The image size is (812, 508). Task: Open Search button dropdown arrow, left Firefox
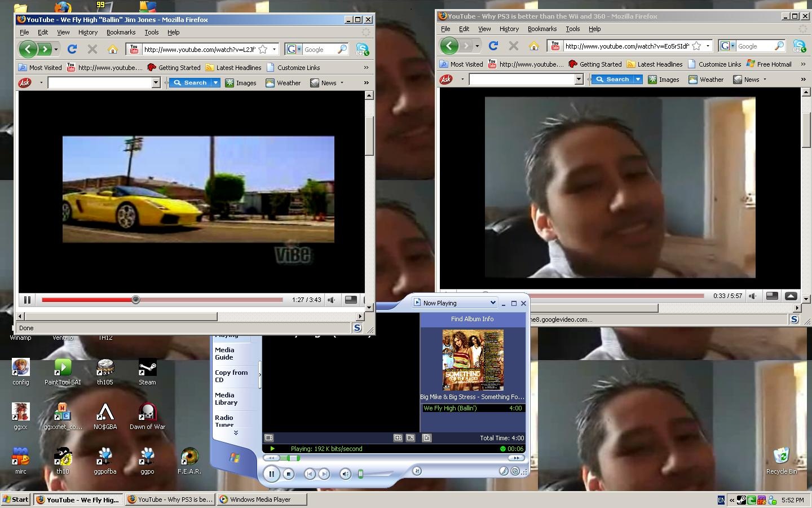[215, 83]
